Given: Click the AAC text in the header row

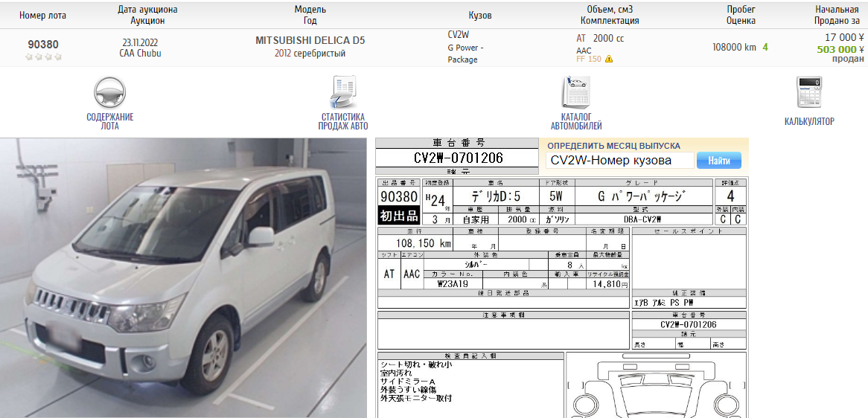Looking at the screenshot, I should (584, 51).
